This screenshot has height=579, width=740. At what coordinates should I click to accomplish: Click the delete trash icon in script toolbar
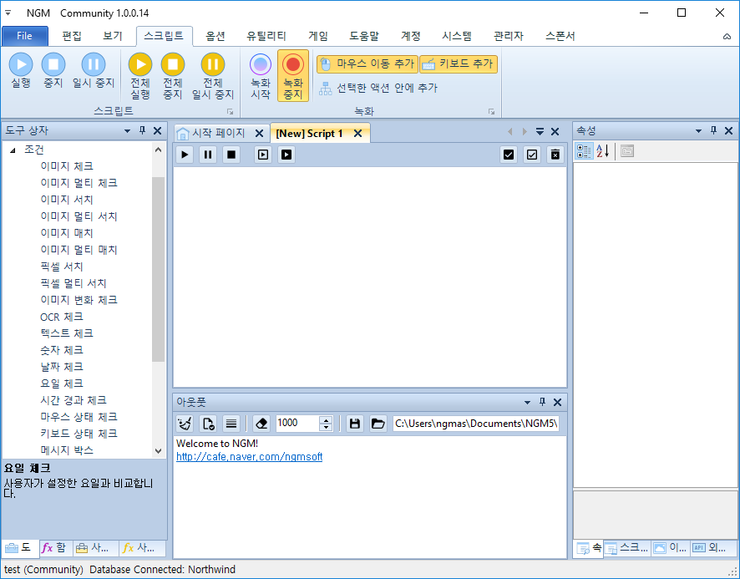(555, 155)
